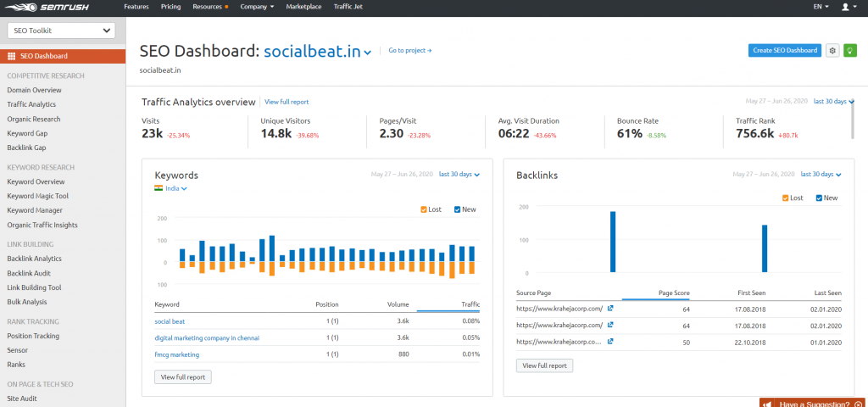Click View full report button under Backlinks
The width and height of the screenshot is (868, 407).
point(545,365)
